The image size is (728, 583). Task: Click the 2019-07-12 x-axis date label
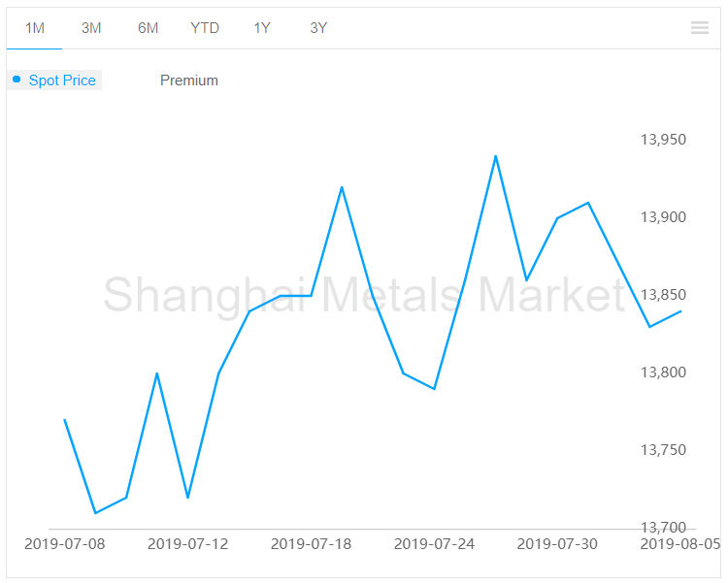[x=187, y=544]
